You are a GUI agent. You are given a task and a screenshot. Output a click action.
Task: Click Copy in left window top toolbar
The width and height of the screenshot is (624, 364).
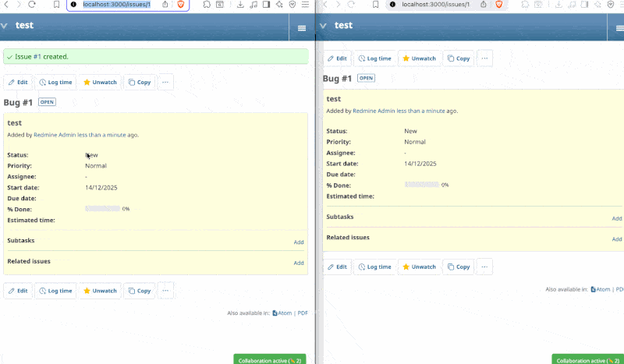coord(140,82)
